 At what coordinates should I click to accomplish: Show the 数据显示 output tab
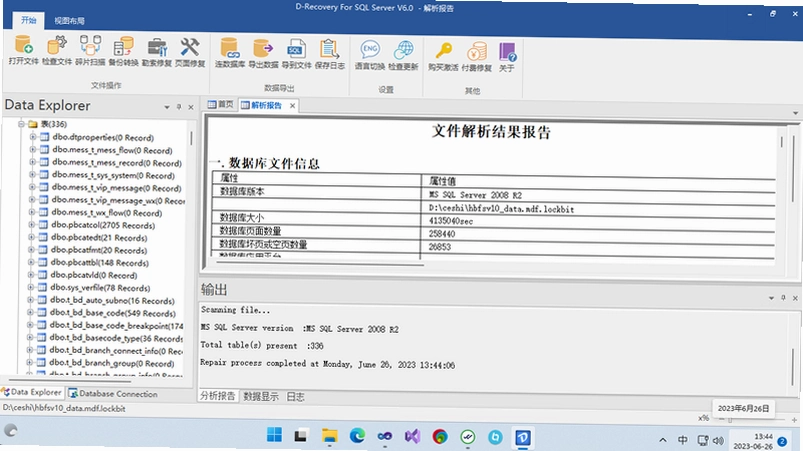click(261, 396)
